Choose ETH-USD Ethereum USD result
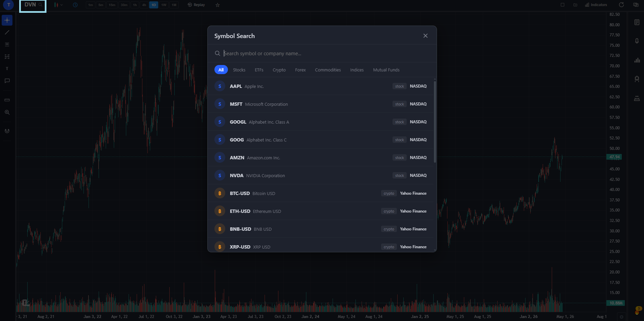The width and height of the screenshot is (644, 321). [x=320, y=211]
